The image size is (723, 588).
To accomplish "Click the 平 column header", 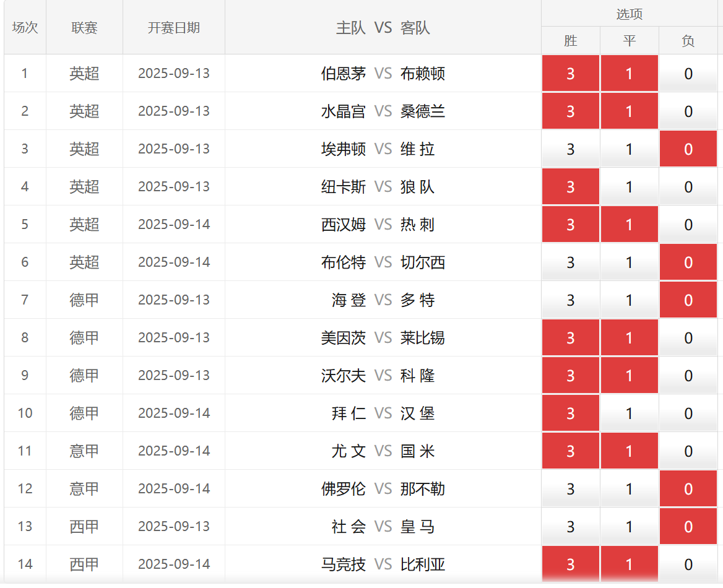I will tap(630, 41).
